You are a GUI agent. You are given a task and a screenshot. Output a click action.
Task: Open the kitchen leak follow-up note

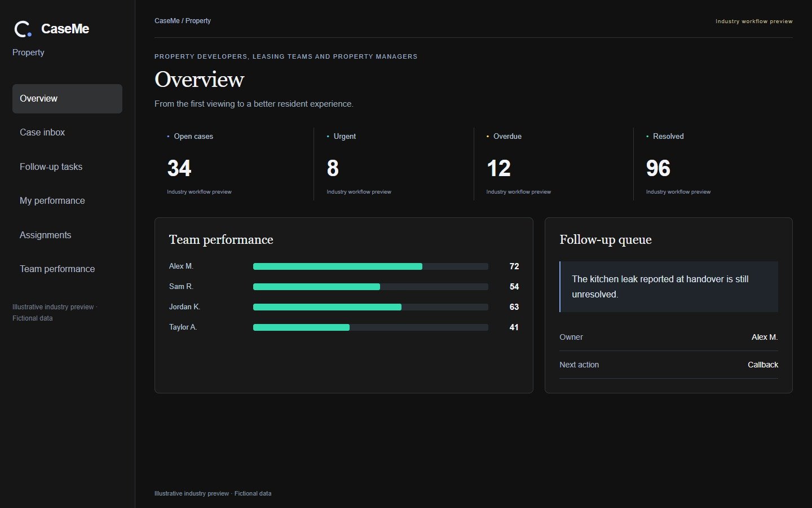click(x=669, y=287)
